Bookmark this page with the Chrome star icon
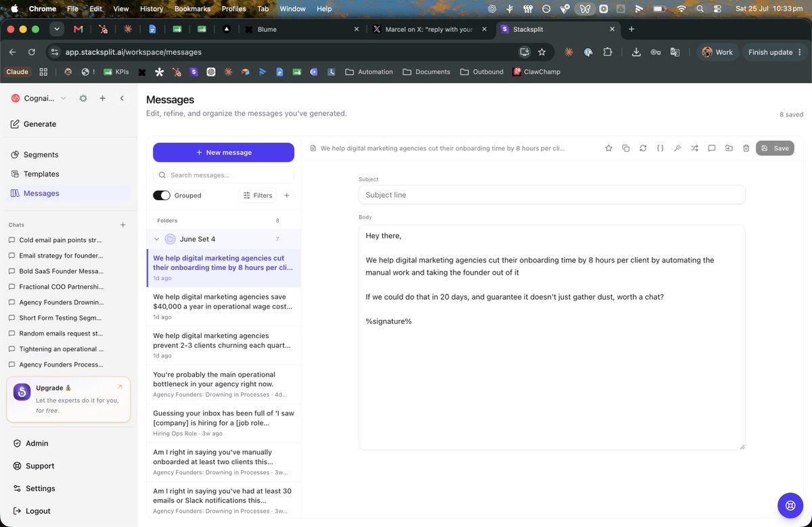Screen dimensions: 812x527 (x=542, y=52)
